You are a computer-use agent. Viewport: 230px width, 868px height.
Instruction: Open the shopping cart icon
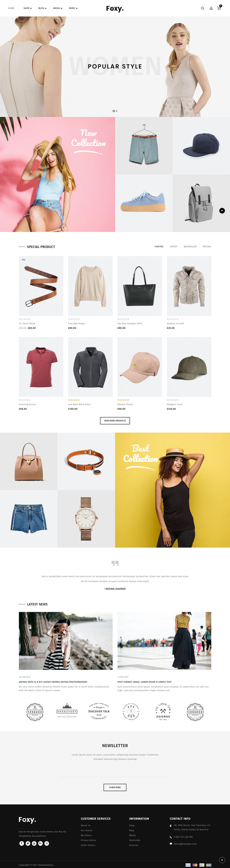tap(219, 8)
